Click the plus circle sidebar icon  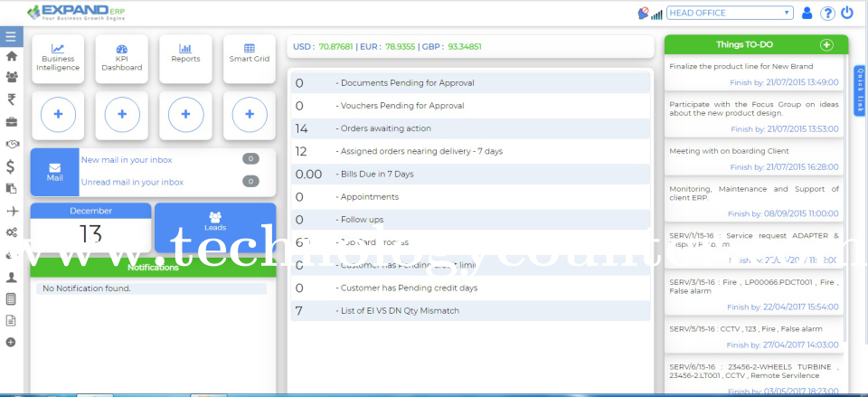click(x=11, y=342)
